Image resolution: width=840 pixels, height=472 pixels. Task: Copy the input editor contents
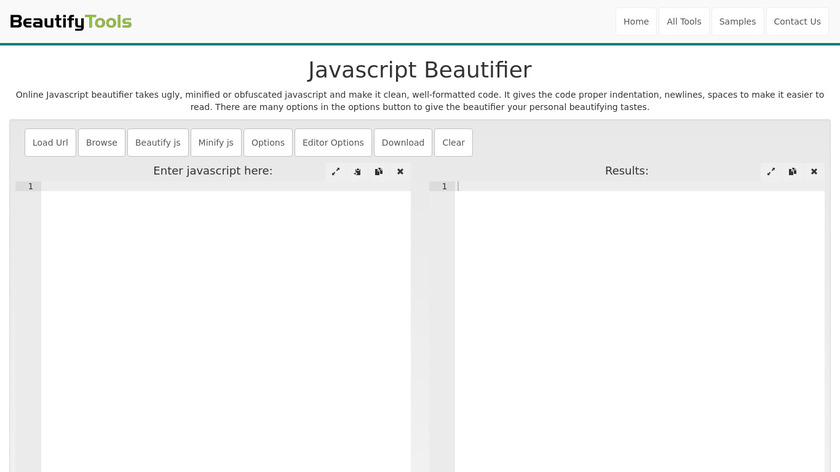coord(379,171)
